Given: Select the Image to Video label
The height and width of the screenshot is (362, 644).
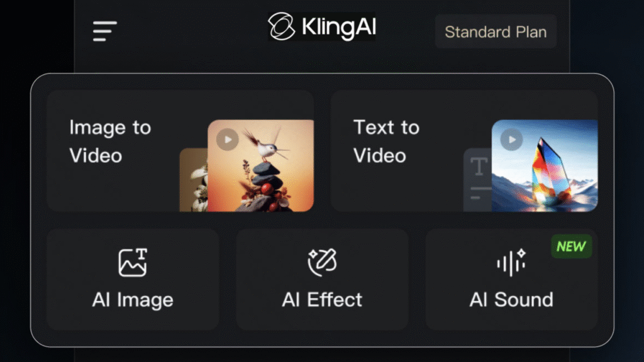Looking at the screenshot, I should 110,141.
